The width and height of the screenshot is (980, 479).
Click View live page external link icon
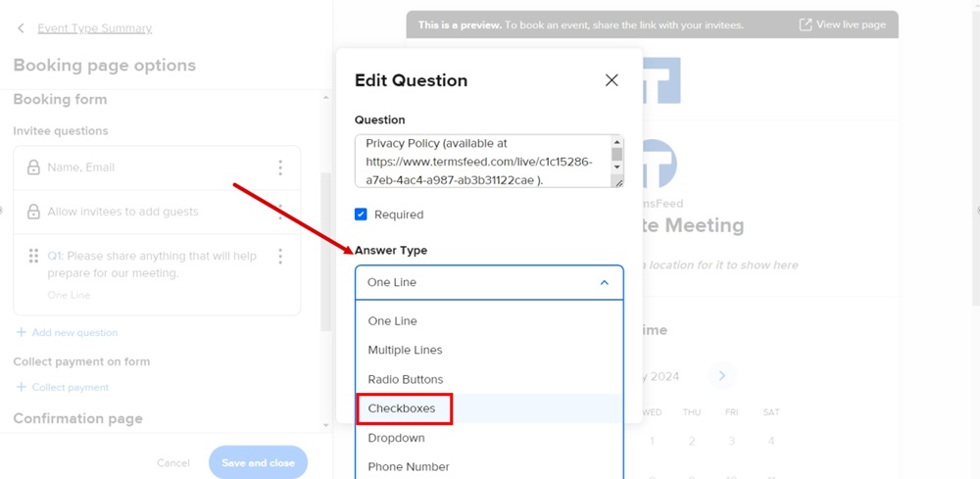806,24
